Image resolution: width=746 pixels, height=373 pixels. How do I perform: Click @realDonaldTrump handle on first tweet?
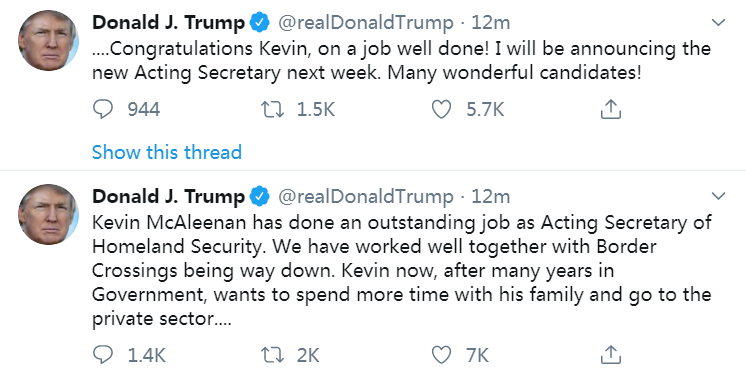coord(365,22)
